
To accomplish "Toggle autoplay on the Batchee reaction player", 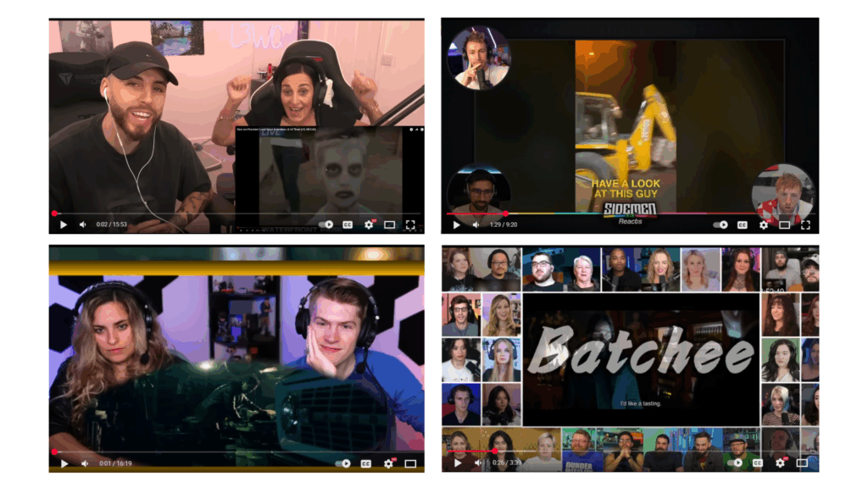I will pos(734,464).
